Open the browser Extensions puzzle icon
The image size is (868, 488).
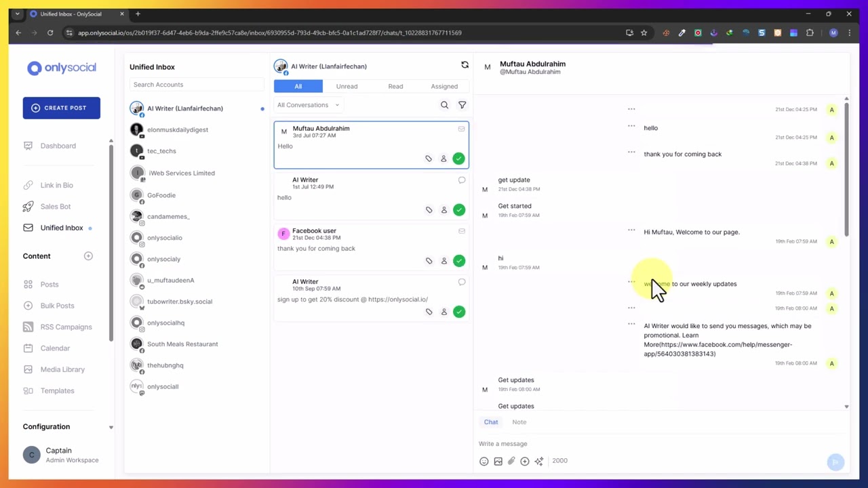pos(810,33)
